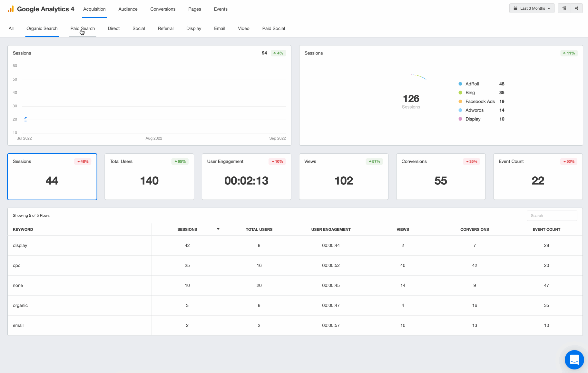This screenshot has height=373, width=588.
Task: Click the share report icon
Action: pyautogui.click(x=577, y=8)
